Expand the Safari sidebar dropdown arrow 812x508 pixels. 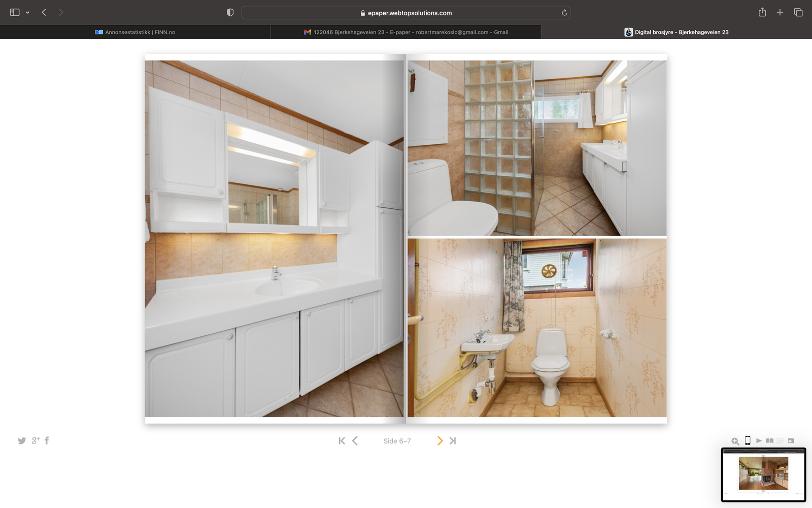(27, 13)
